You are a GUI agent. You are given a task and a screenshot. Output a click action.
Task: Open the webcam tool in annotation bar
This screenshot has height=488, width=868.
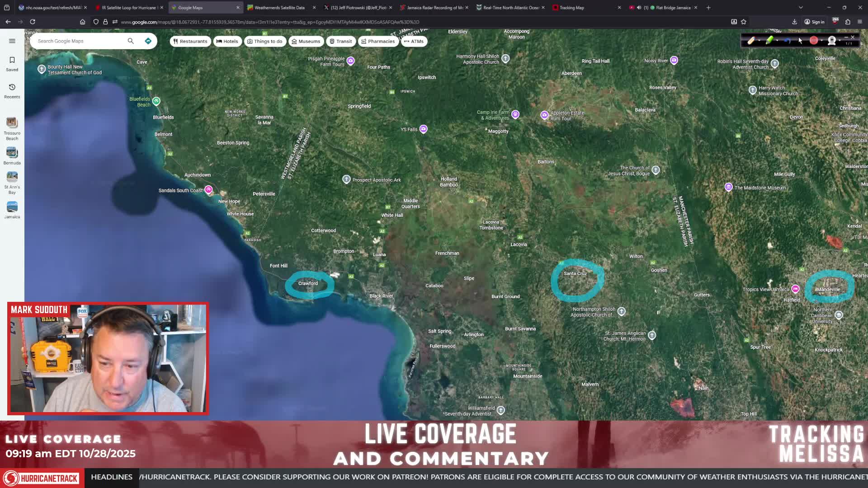tap(831, 41)
